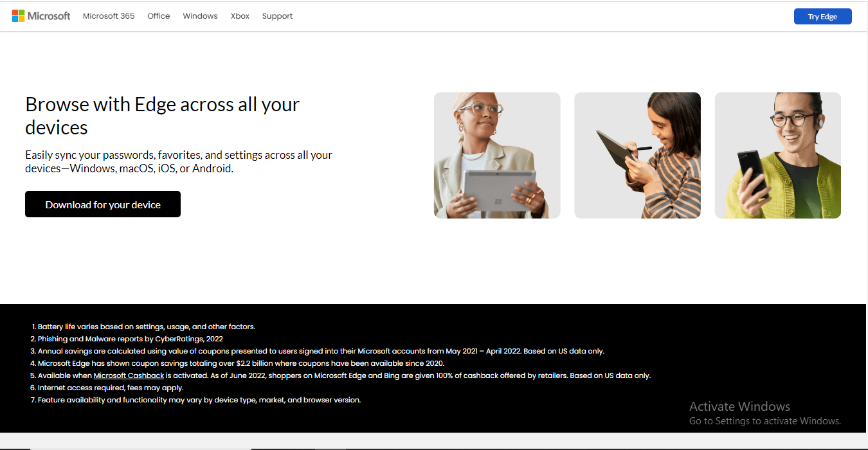Open the Windows nav link

tap(200, 16)
